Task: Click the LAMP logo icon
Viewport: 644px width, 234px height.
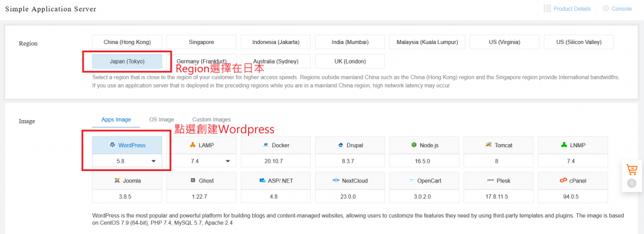Action: [x=192, y=145]
